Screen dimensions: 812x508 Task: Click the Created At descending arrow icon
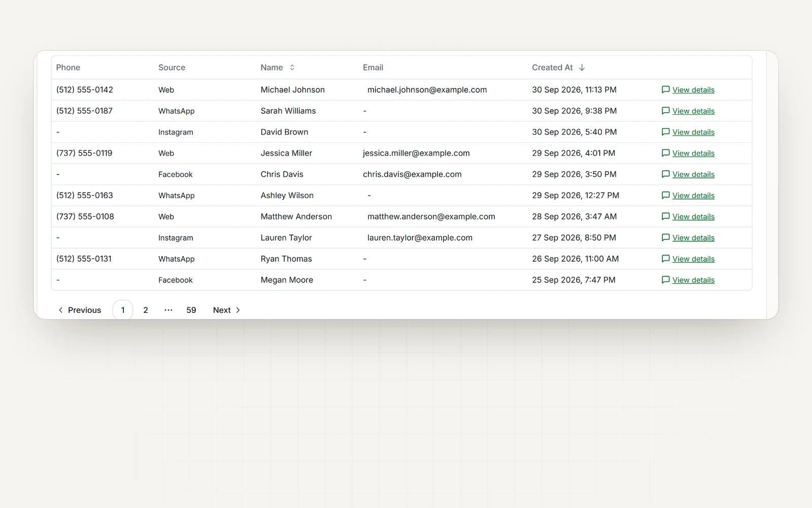582,68
